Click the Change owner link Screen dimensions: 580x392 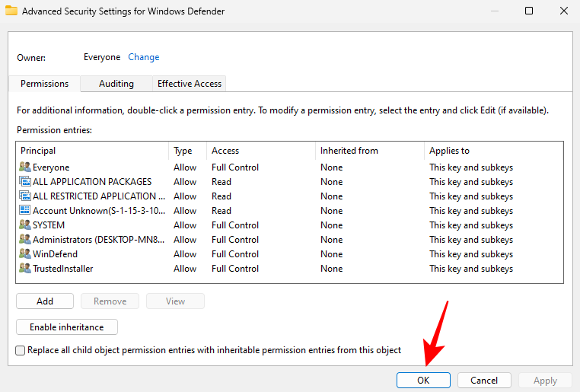(143, 57)
